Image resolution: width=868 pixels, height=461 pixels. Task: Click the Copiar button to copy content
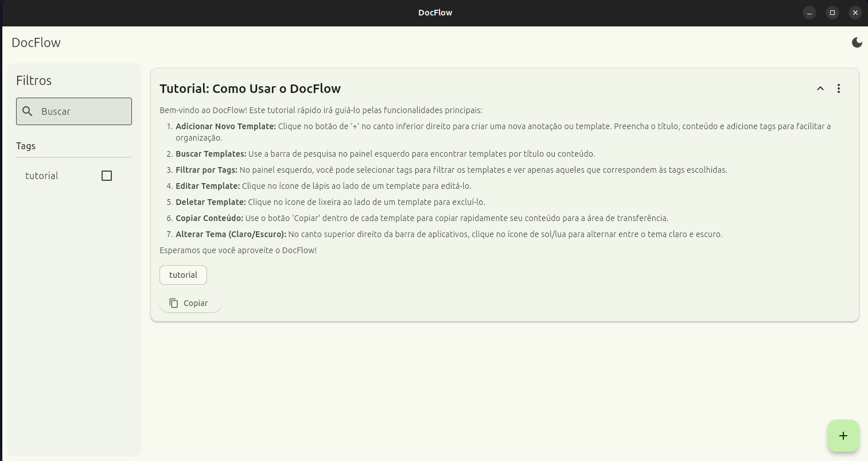click(190, 303)
